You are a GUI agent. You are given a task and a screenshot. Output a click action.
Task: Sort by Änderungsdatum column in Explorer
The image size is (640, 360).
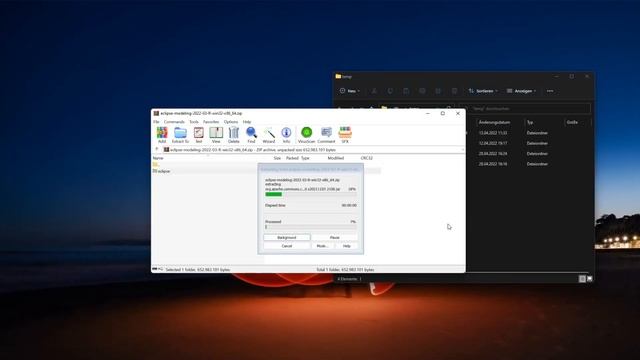[x=494, y=122]
